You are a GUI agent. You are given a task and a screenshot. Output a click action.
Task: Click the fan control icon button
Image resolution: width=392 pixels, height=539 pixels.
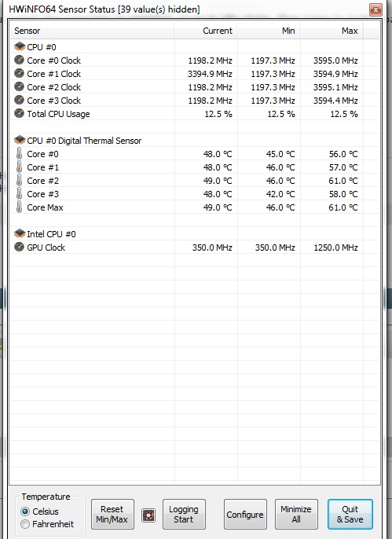click(148, 515)
